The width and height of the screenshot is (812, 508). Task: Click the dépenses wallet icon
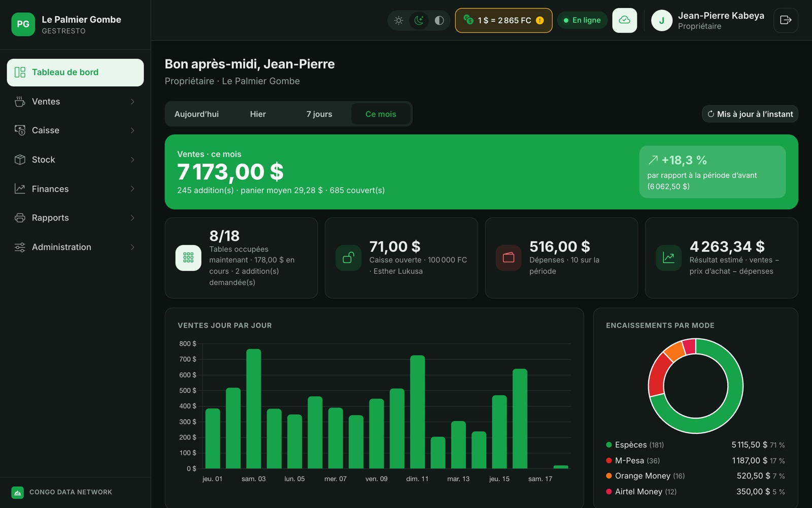click(509, 258)
